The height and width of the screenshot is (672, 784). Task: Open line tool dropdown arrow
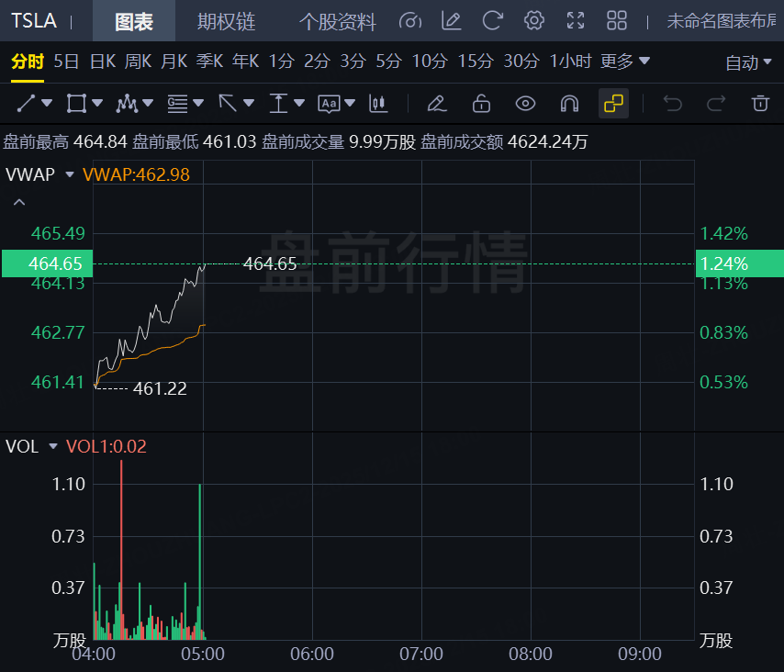pos(47,104)
